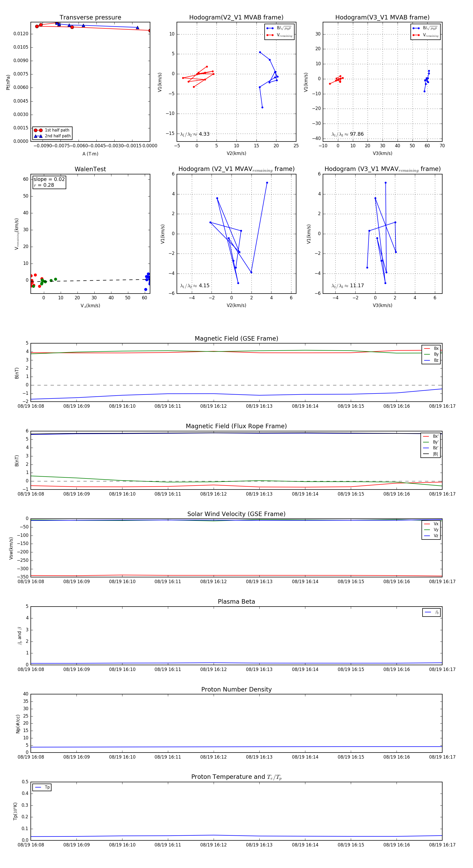Image resolution: width=473 pixels, height=868 pixels.
Task: Click the "A (T·m)" x-axis label
Action: point(90,154)
